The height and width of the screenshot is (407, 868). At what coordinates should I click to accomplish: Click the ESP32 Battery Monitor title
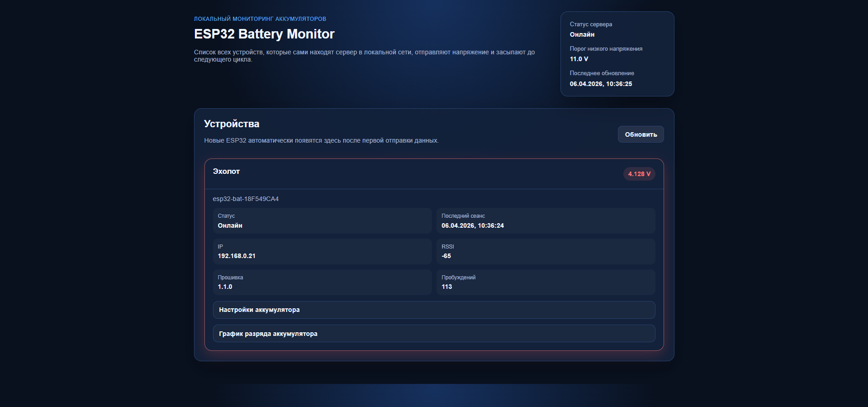pos(264,34)
